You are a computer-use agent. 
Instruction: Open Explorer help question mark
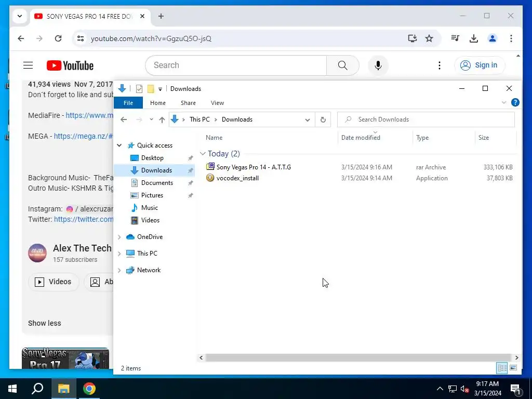[x=515, y=102]
